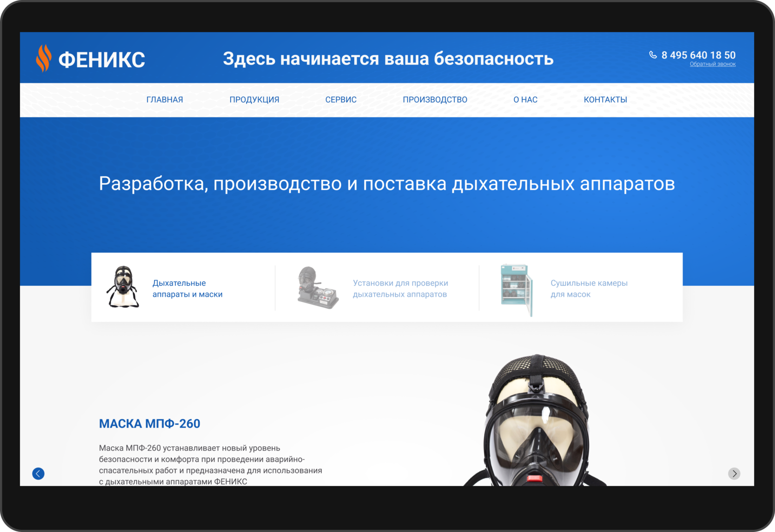Click the orange flame logo icon

[43, 59]
